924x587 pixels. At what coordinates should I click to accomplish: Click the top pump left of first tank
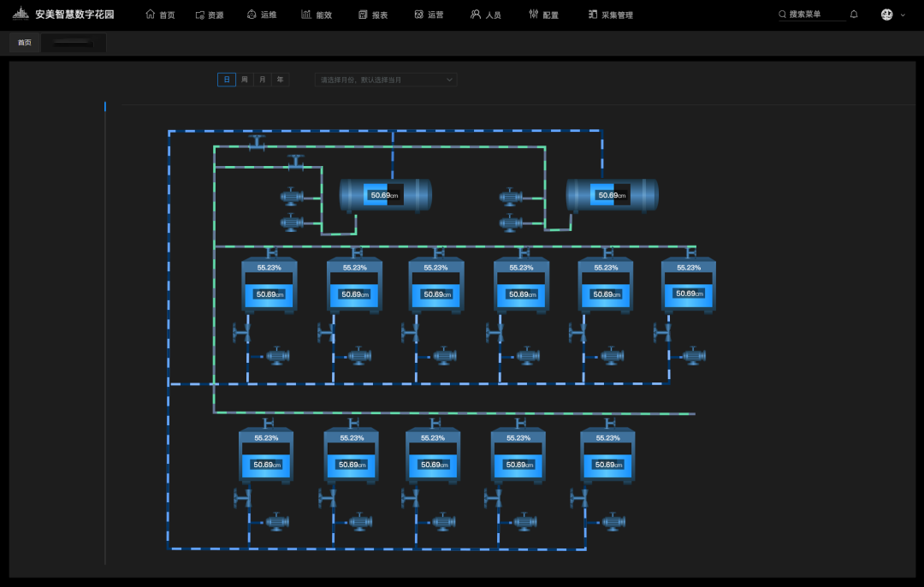pos(292,197)
